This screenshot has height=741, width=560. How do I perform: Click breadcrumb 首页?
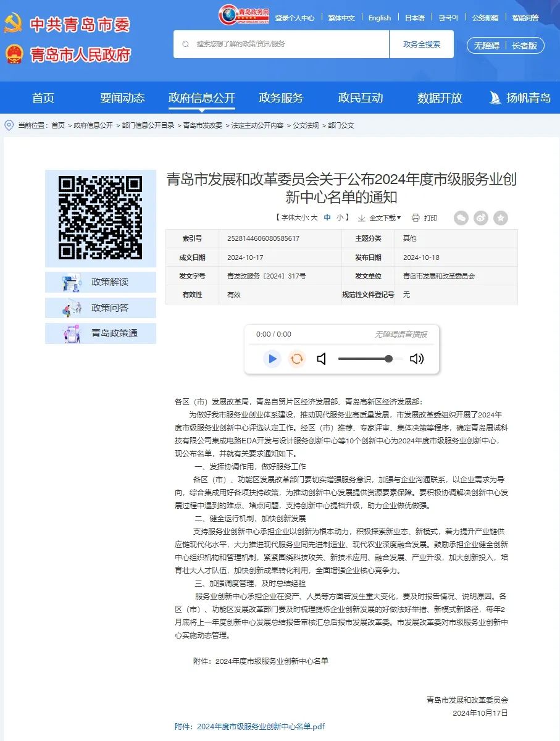click(57, 125)
